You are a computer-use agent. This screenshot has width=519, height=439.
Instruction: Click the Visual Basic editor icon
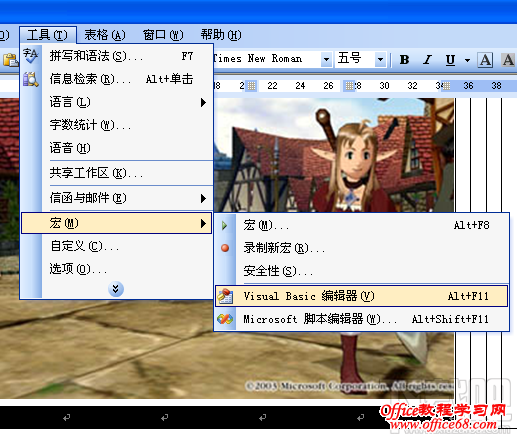(225, 296)
